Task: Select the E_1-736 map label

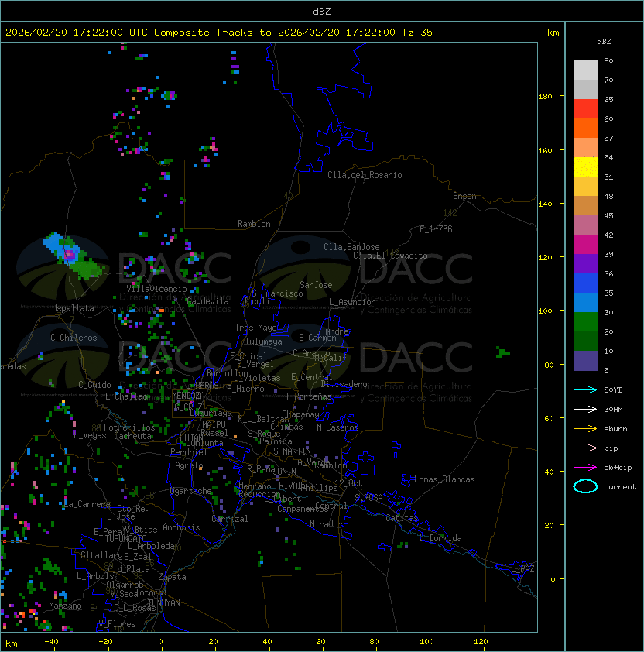Action: [x=436, y=229]
